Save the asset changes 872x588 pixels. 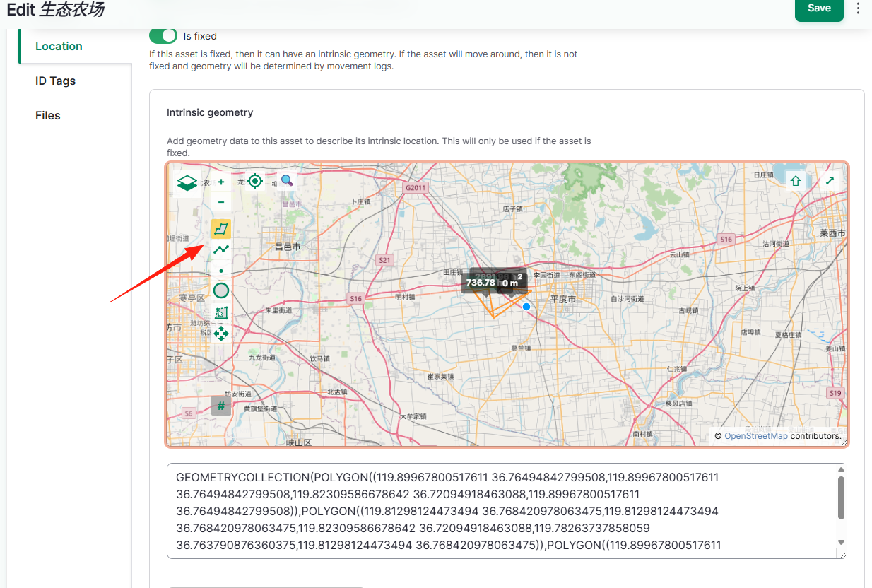tap(819, 8)
